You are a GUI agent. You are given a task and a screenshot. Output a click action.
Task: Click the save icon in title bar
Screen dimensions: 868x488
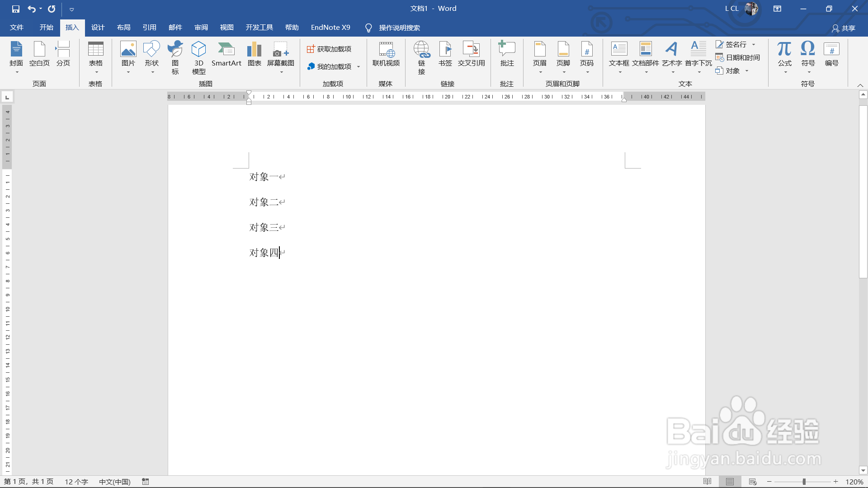(x=16, y=9)
